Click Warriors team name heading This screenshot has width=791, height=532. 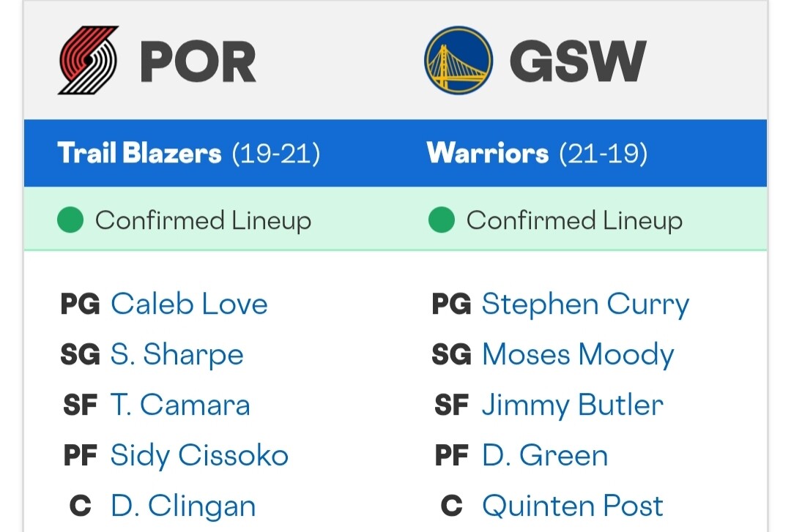(487, 153)
